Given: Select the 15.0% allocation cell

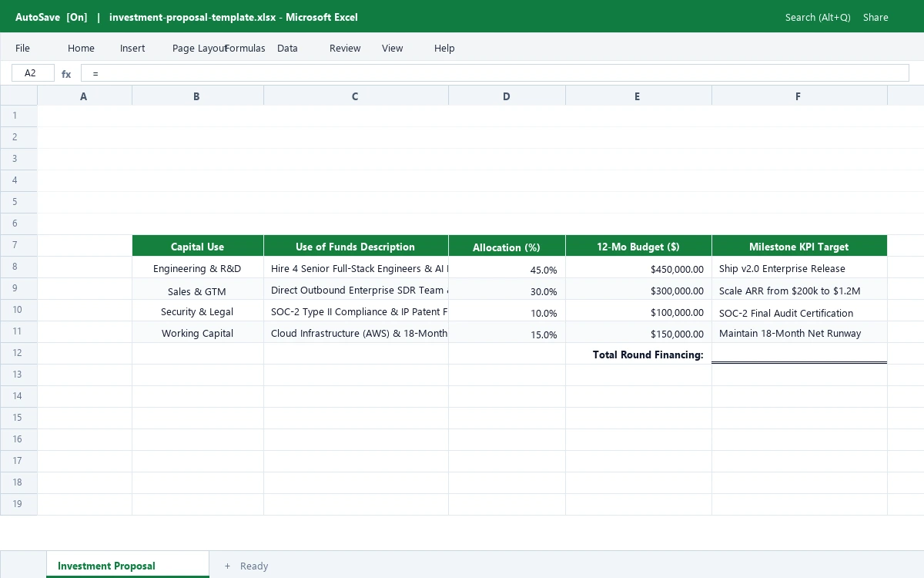Looking at the screenshot, I should pos(507,332).
